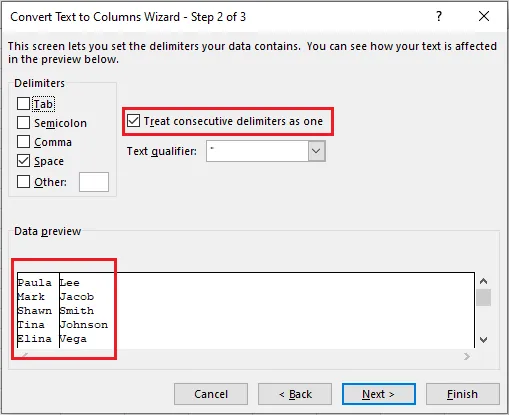Proceed with the Next > button
The width and height of the screenshot is (509, 415).
pyautogui.click(x=379, y=394)
